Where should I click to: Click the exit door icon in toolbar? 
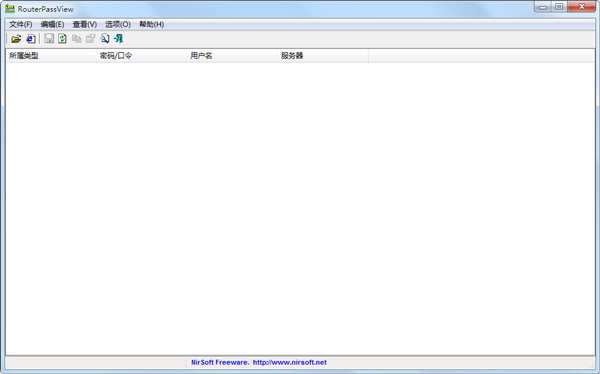[119, 39]
